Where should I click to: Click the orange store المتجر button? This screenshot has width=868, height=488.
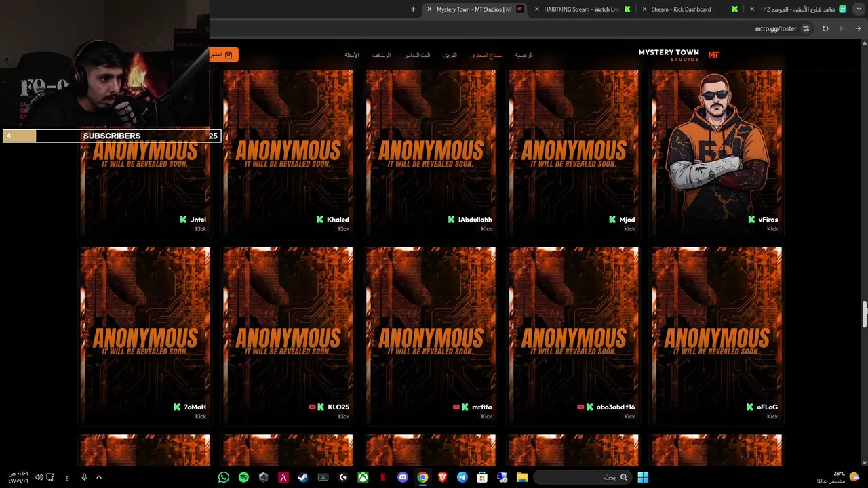224,54
